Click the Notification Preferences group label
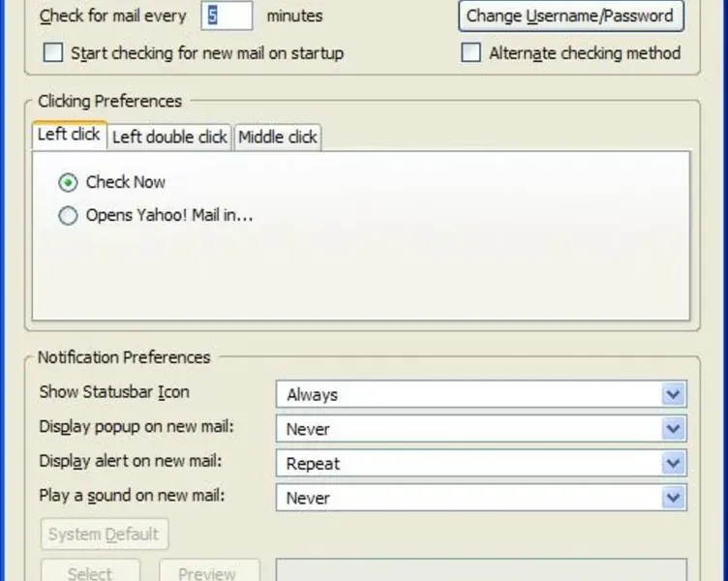This screenshot has width=728, height=581. click(124, 357)
